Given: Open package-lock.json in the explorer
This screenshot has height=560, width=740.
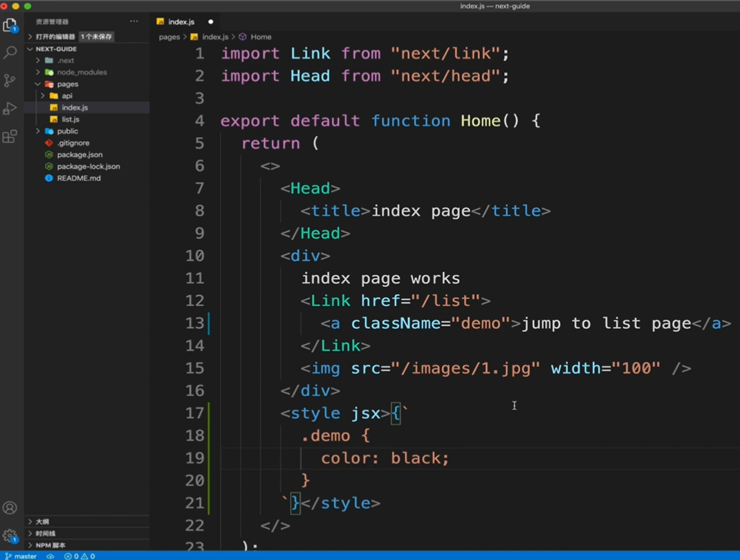Looking at the screenshot, I should click(x=87, y=167).
